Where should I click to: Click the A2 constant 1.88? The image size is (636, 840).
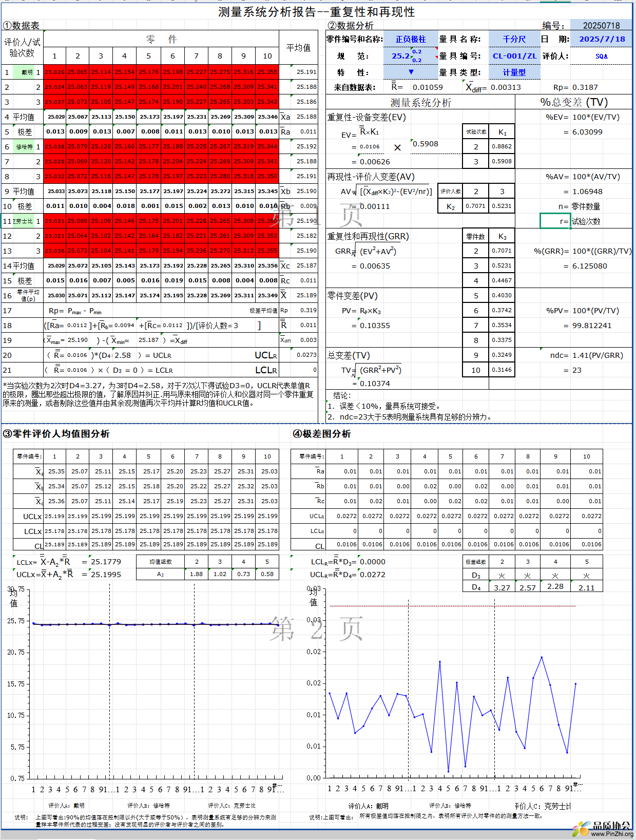(x=197, y=574)
